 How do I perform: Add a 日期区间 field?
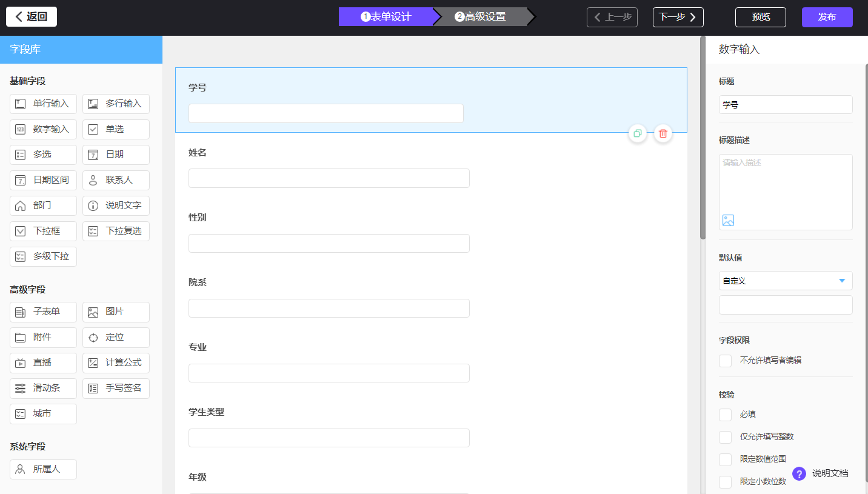click(x=44, y=180)
